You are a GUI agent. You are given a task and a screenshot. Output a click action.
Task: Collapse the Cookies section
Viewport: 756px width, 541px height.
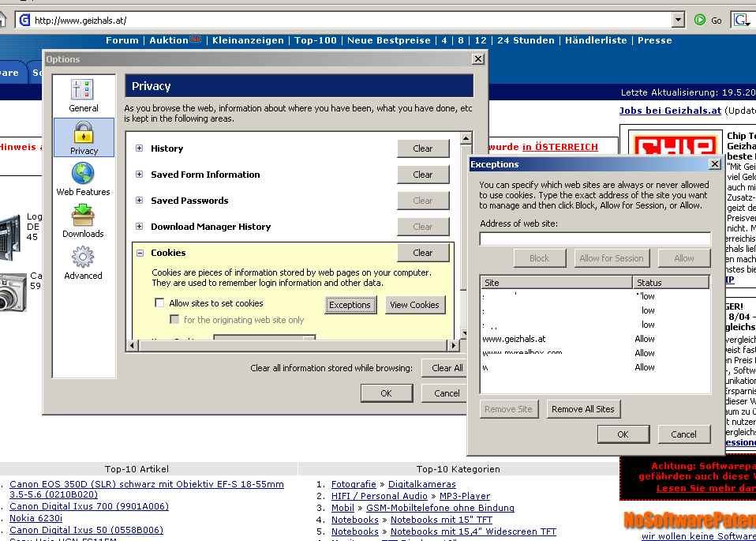click(x=140, y=253)
